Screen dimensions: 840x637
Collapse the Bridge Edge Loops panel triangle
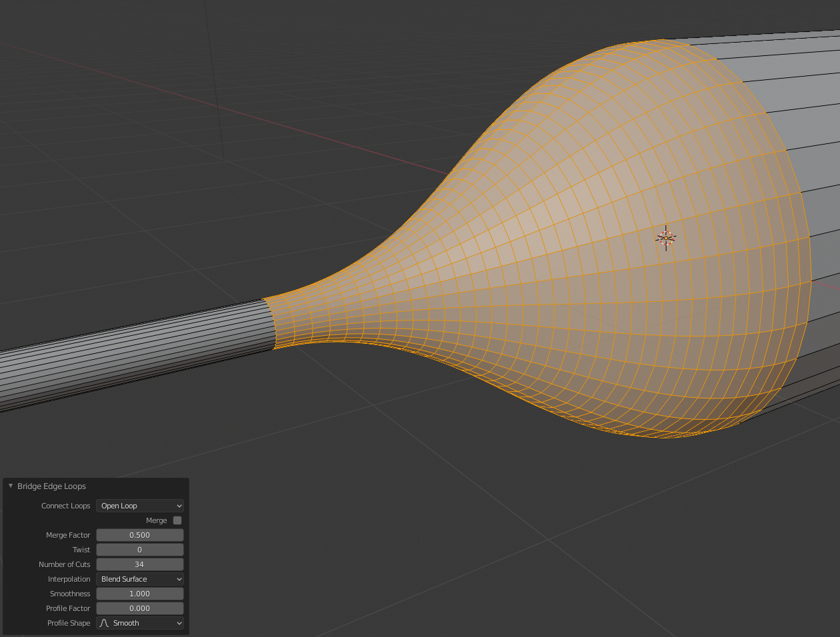pos(11,486)
